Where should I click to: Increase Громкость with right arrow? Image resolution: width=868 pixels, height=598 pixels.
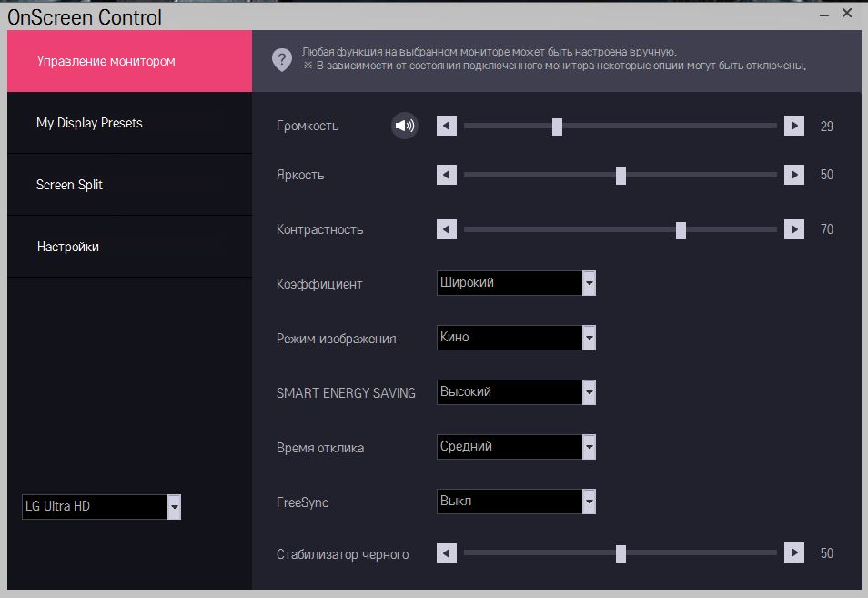point(794,126)
